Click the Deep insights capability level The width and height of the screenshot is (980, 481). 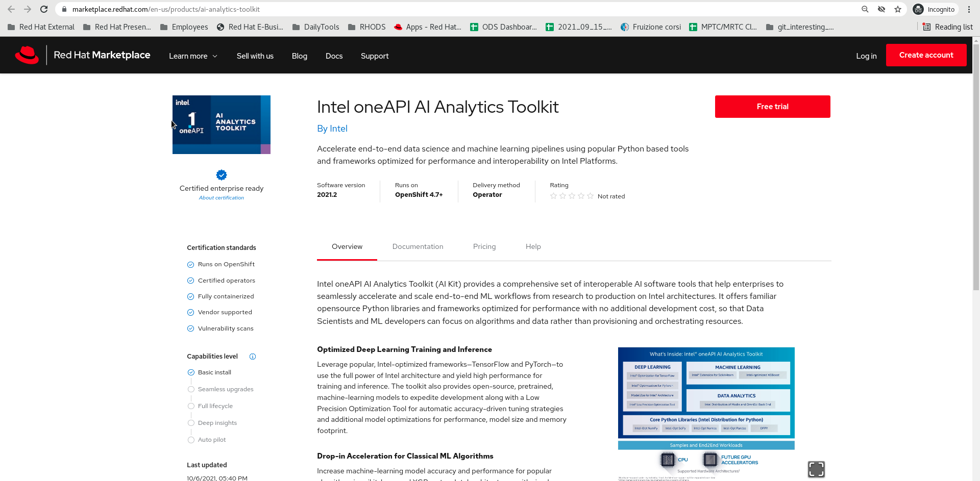click(x=212, y=423)
